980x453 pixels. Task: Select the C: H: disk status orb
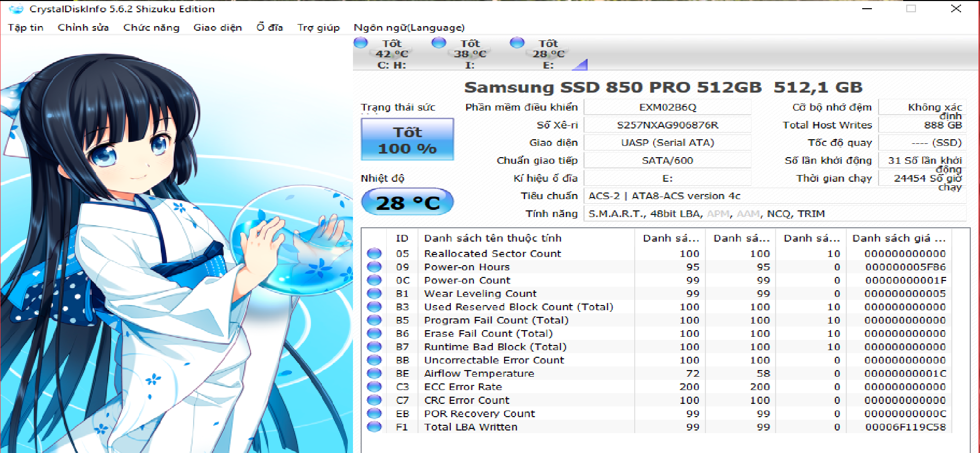(x=361, y=42)
